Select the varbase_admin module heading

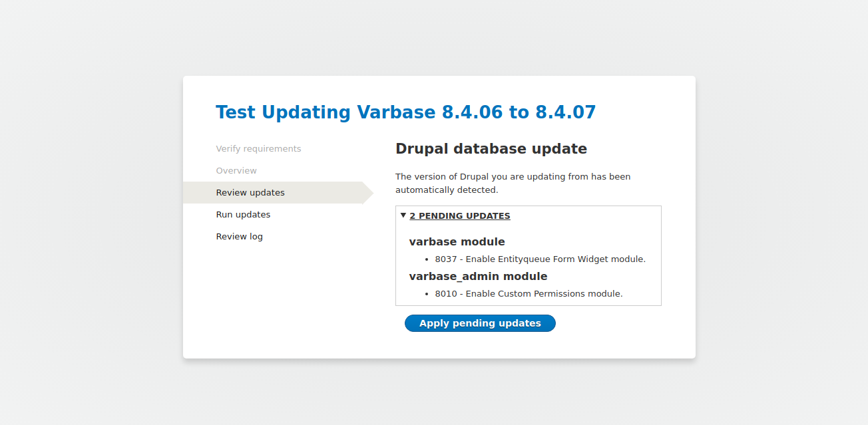478,276
